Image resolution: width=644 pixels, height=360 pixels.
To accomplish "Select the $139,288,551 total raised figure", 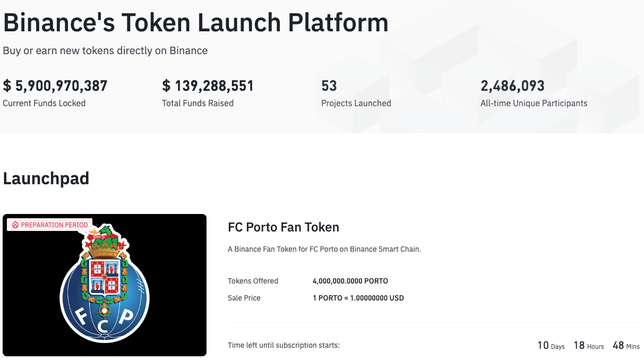I will click(x=208, y=86).
